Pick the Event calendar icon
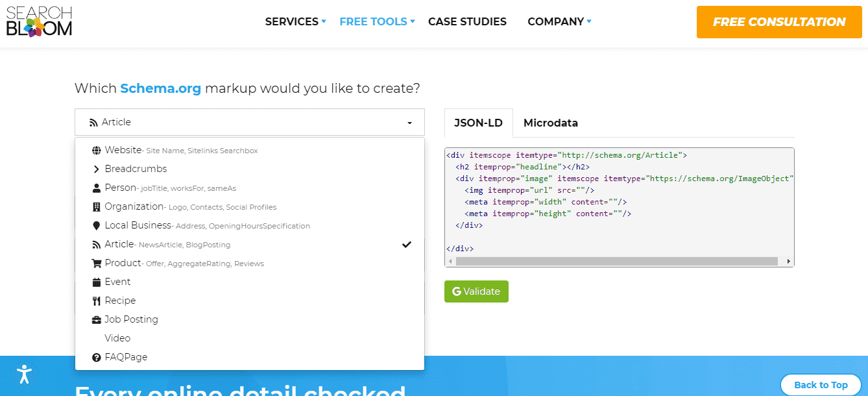 pyautogui.click(x=97, y=282)
